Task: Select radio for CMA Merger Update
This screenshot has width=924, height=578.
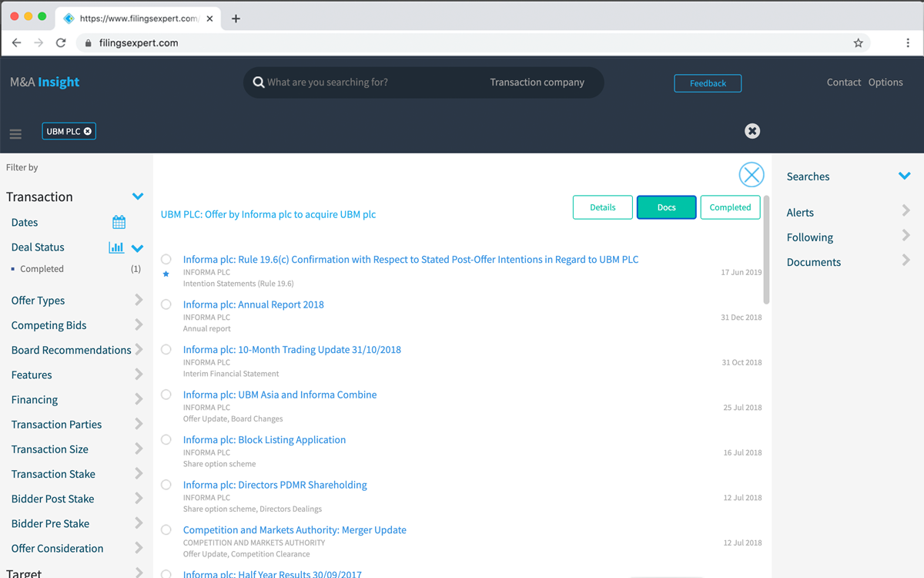Action: [x=166, y=529]
